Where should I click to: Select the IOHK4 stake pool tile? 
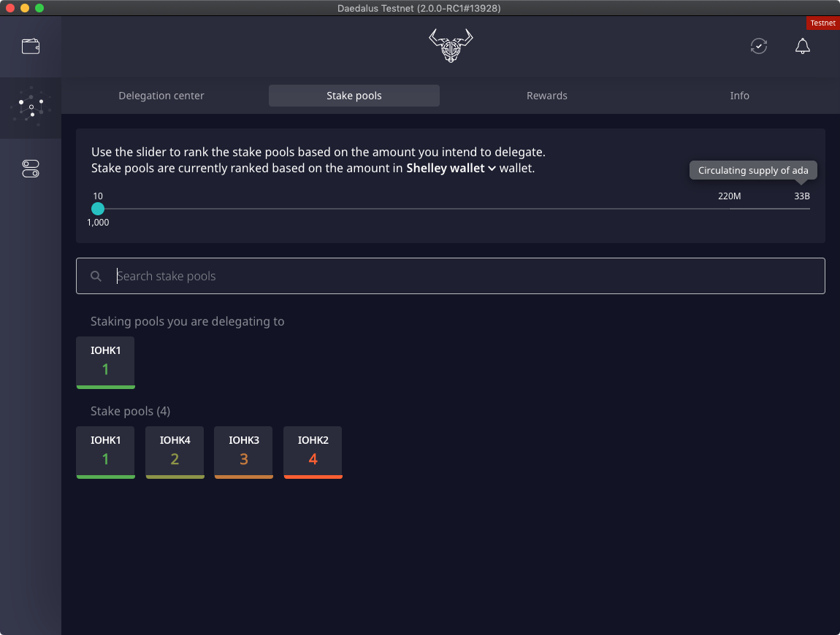(x=175, y=451)
